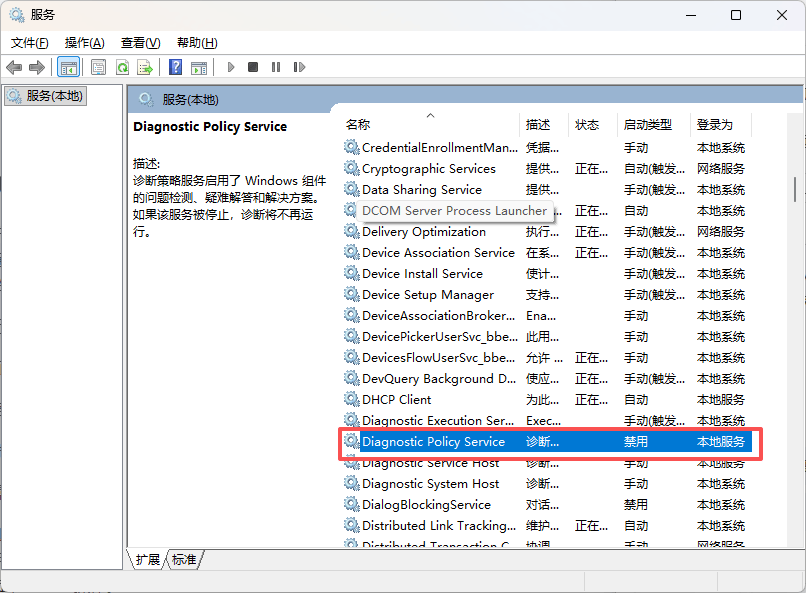Select the Cryptographic Services row

coord(546,169)
